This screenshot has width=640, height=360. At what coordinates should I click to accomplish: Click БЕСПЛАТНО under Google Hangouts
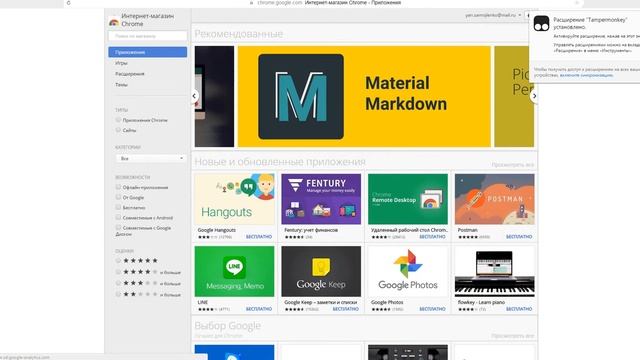[x=259, y=237]
